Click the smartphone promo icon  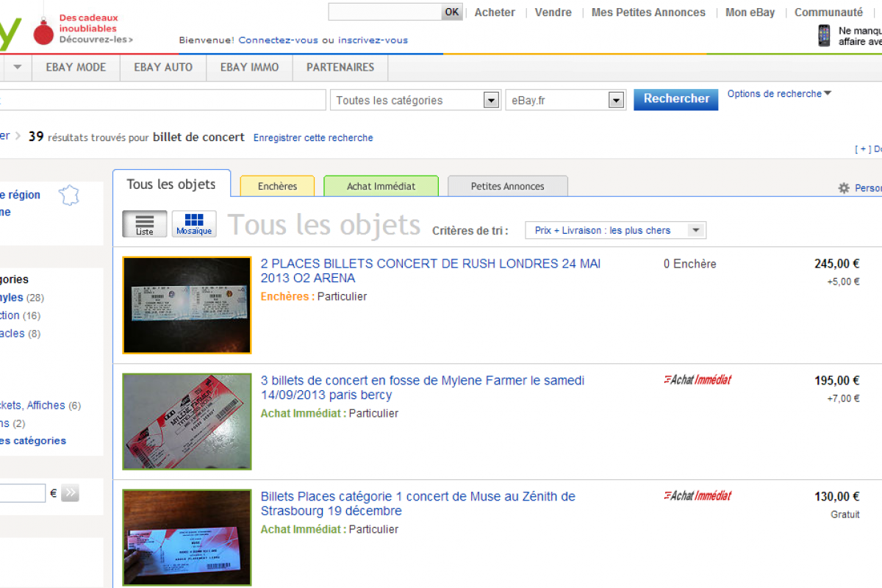click(825, 35)
